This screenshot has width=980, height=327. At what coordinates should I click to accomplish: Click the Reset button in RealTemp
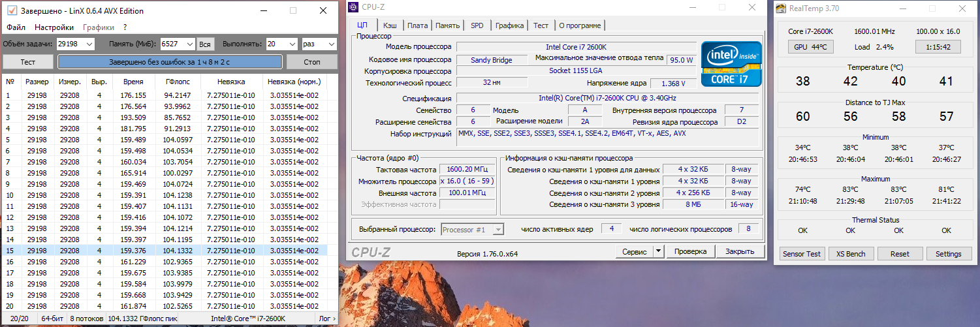pyautogui.click(x=900, y=254)
